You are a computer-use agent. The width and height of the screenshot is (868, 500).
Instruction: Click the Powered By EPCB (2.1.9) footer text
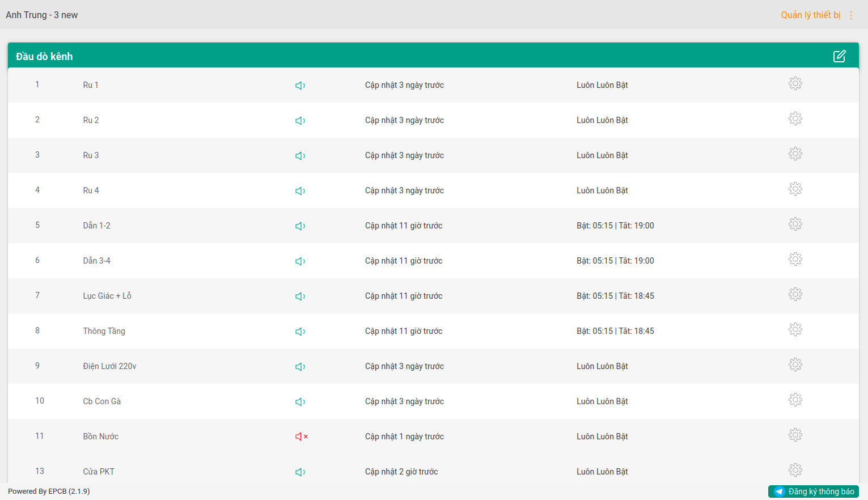pos(49,491)
